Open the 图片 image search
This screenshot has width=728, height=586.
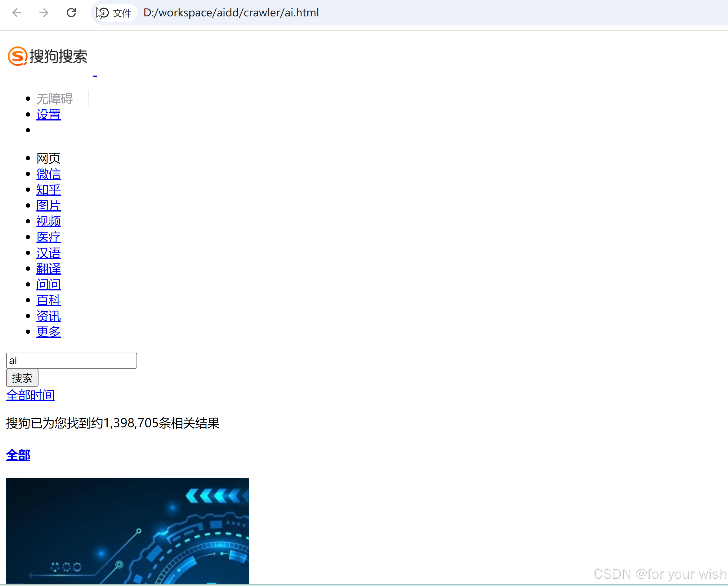pos(48,205)
